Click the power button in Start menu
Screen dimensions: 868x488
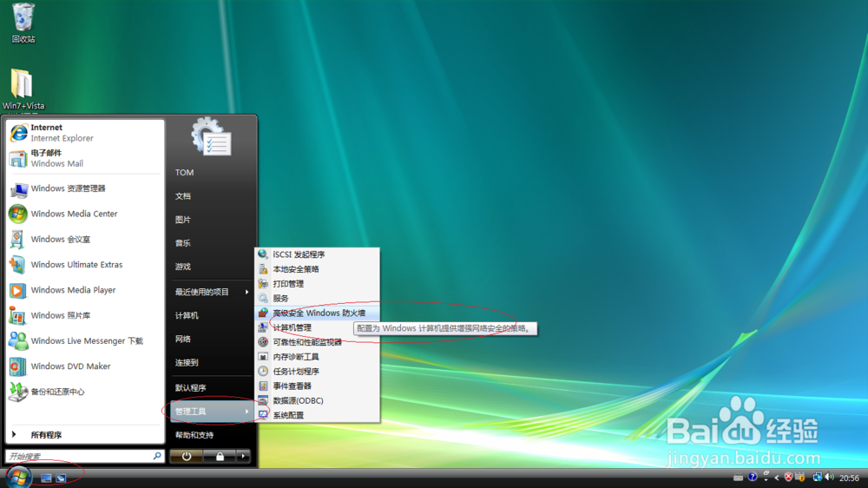pyautogui.click(x=187, y=457)
